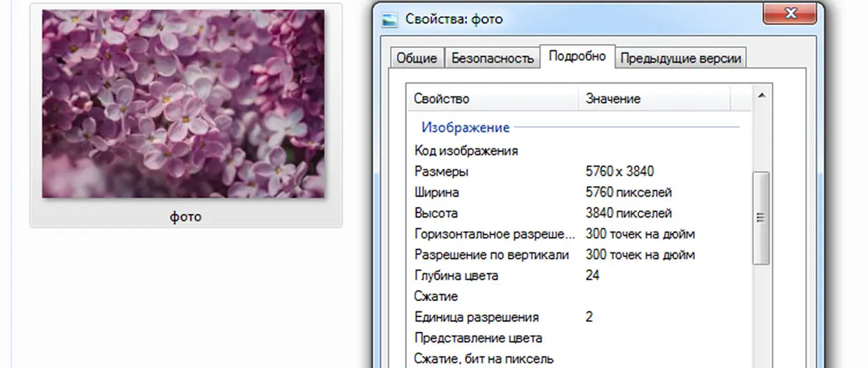
Task: Click the vertical scrollbar thumb in the details list
Action: (x=761, y=217)
